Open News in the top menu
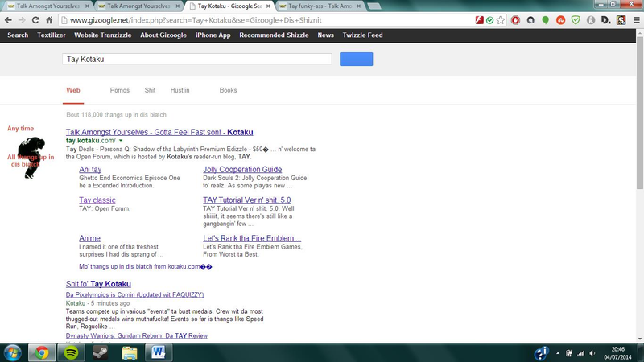Viewport: 644px width, 362px height. [x=326, y=35]
